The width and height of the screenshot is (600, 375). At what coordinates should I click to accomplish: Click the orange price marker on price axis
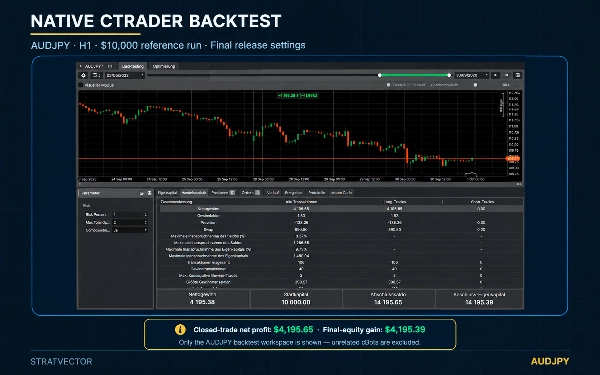pyautogui.click(x=513, y=158)
